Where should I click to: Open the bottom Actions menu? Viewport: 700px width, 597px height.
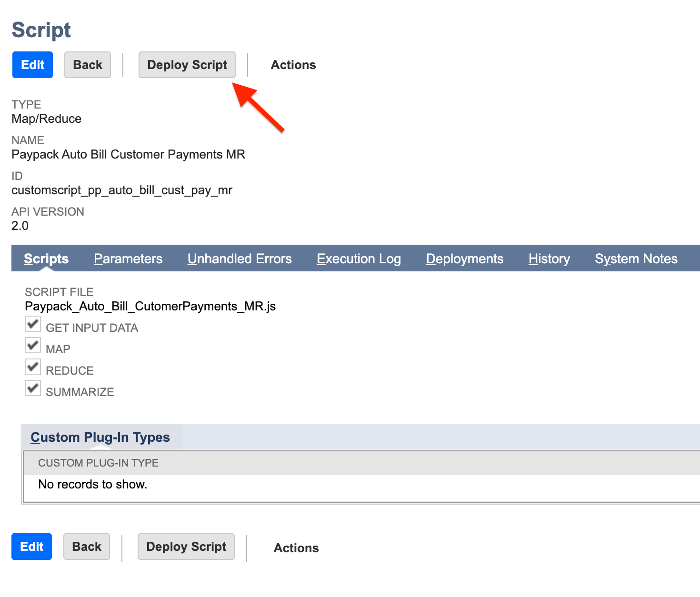point(296,547)
